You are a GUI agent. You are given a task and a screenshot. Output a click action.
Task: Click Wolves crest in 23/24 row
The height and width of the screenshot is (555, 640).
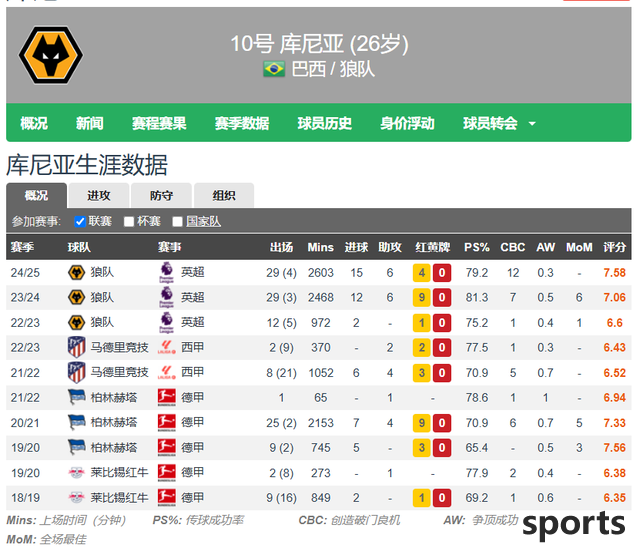click(x=76, y=297)
